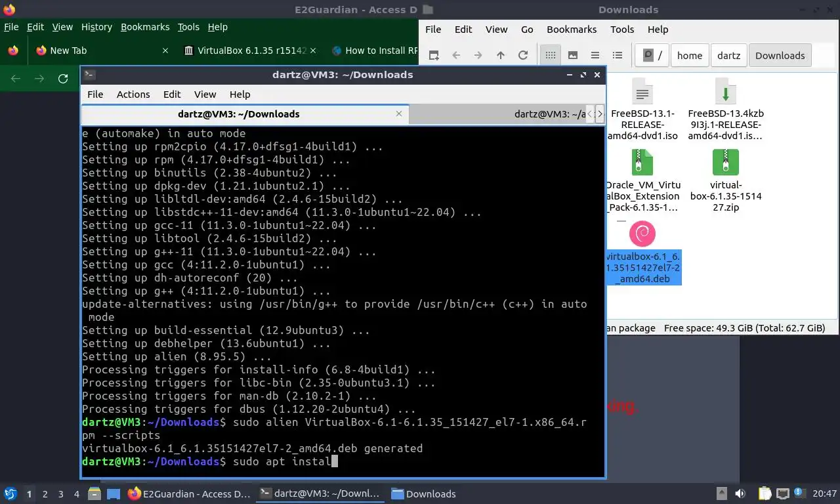Close the Firefox 'New Tab' tab
840x504 pixels.
(x=165, y=51)
